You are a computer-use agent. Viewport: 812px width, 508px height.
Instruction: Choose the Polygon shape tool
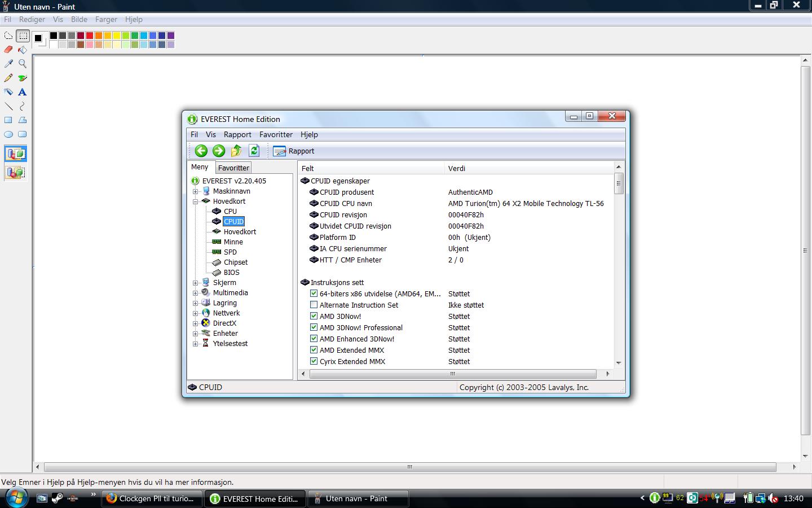23,120
